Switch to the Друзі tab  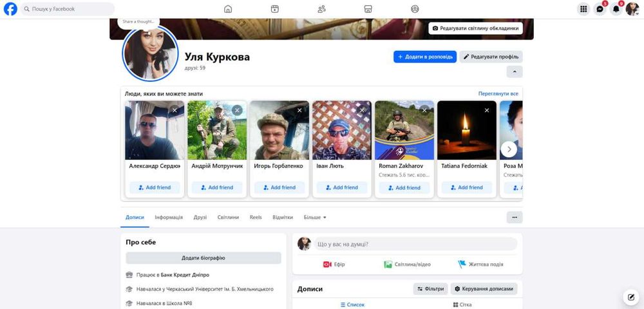tap(200, 218)
